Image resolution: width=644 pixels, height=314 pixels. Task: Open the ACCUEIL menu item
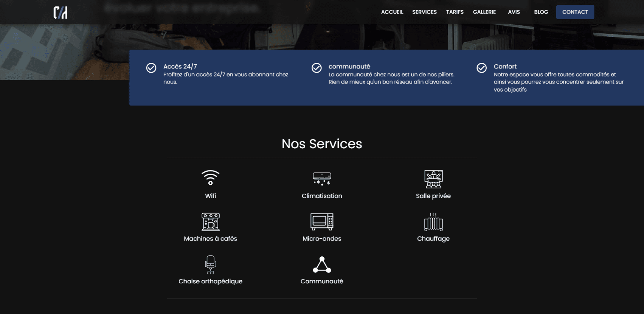[x=392, y=12]
